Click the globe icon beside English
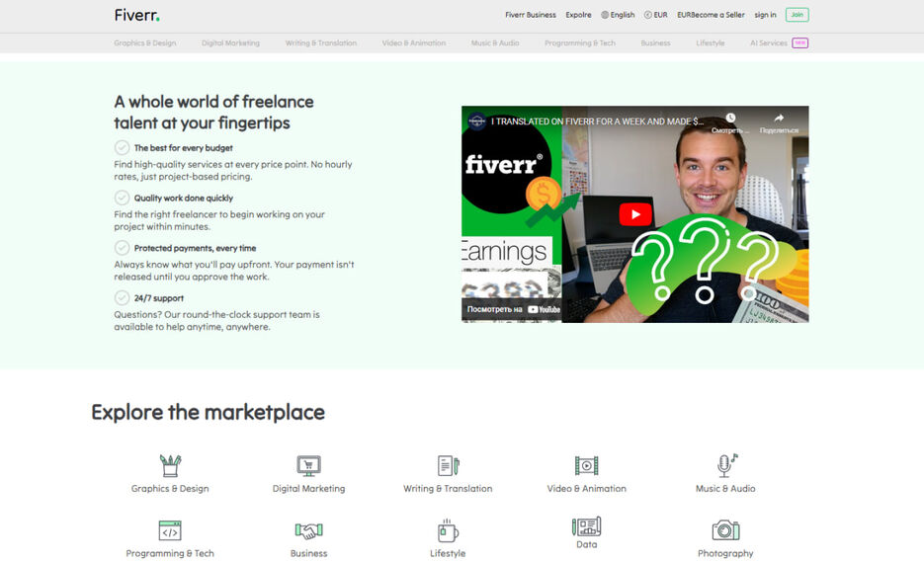Screen dimensions: 924x563 pos(605,15)
